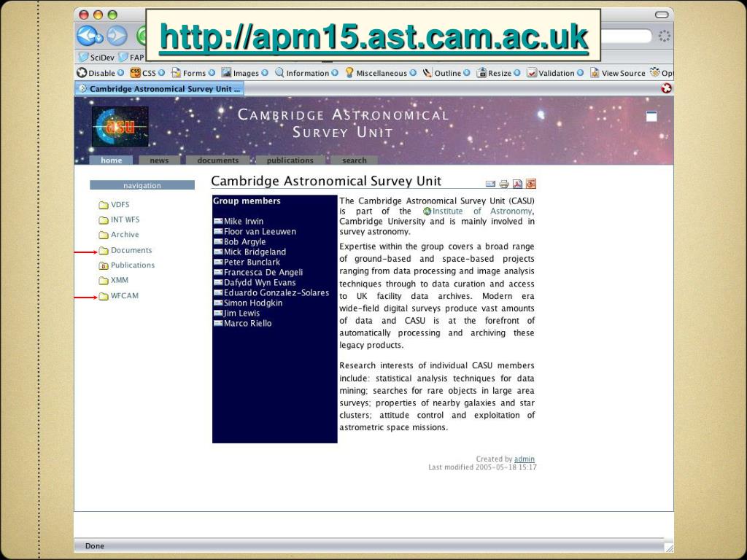Image resolution: width=747 pixels, height=560 pixels.
Task: Print the page using the printer icon
Action: point(504,184)
